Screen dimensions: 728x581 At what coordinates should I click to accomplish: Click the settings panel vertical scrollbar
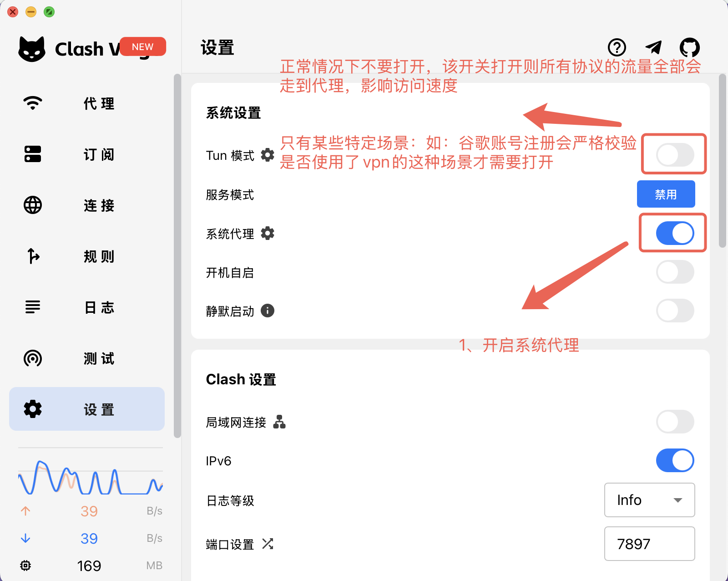coord(723,161)
